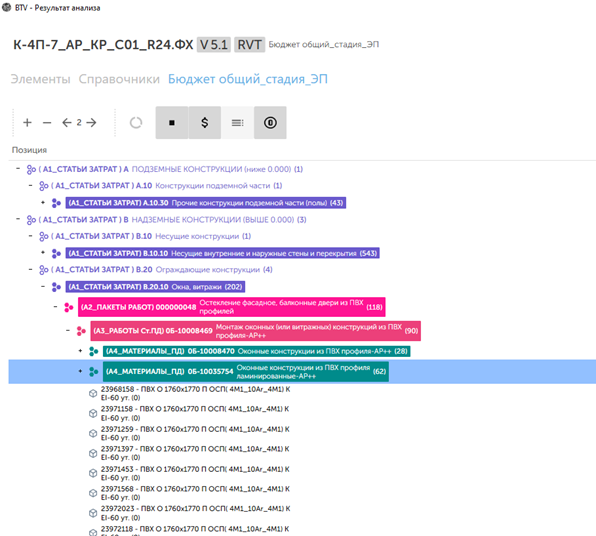Toggle the lines list view button
Screen dimensions: 596x536
pos(238,122)
